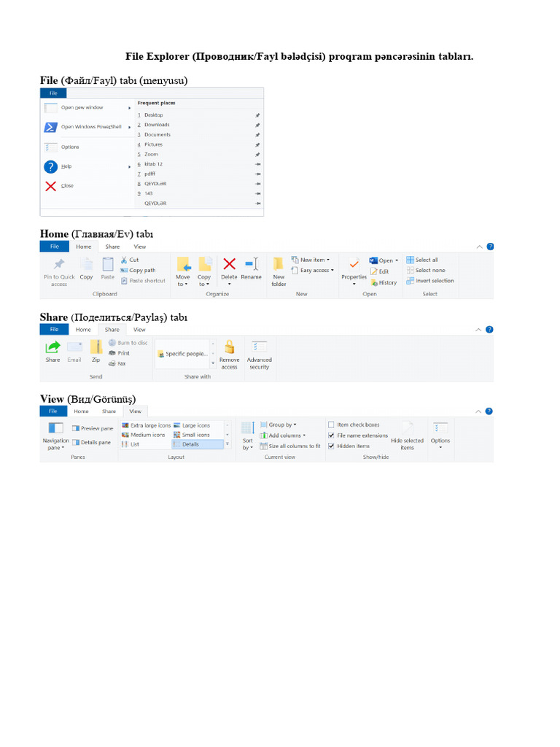The width and height of the screenshot is (560, 747).
Task: Open the Group by dropdown
Action: click(278, 425)
